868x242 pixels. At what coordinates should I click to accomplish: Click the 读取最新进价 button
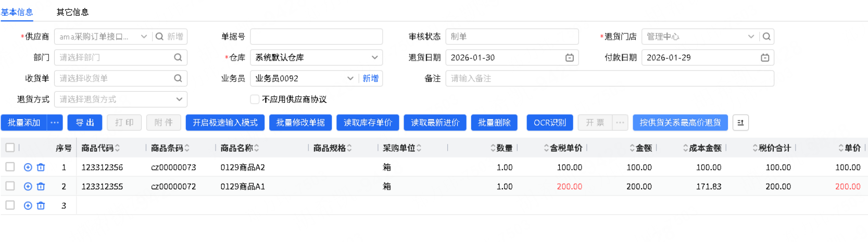pyautogui.click(x=435, y=123)
